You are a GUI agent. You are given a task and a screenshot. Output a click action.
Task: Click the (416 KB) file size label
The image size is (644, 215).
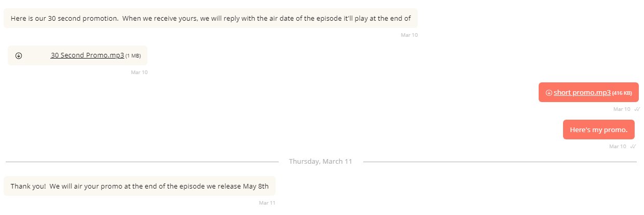point(622,93)
